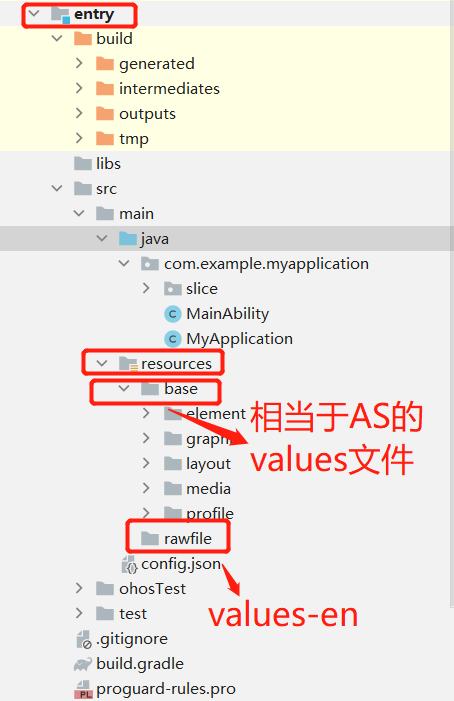Select the config.json file name

tap(181, 564)
